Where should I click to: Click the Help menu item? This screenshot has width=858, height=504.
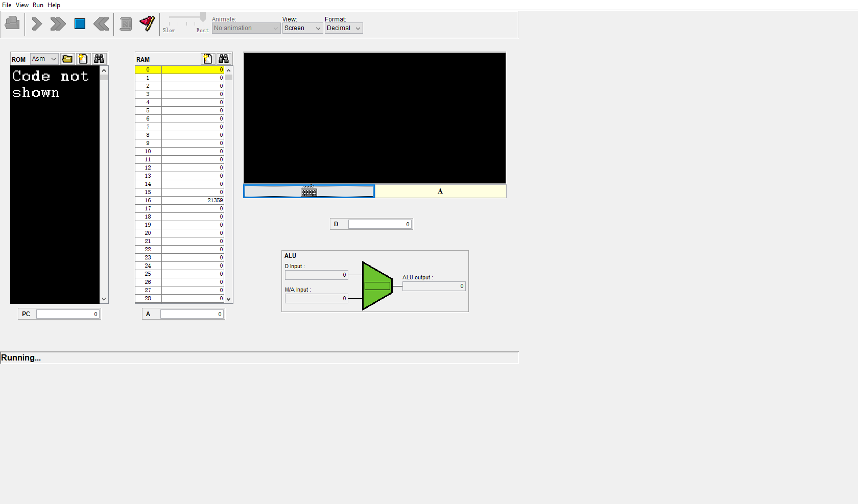(54, 5)
